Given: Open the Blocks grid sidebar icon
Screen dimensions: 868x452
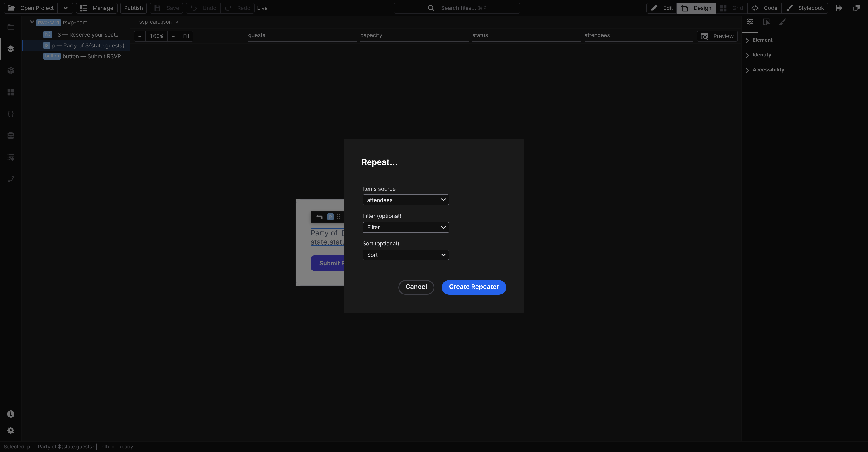Looking at the screenshot, I should click(x=11, y=92).
